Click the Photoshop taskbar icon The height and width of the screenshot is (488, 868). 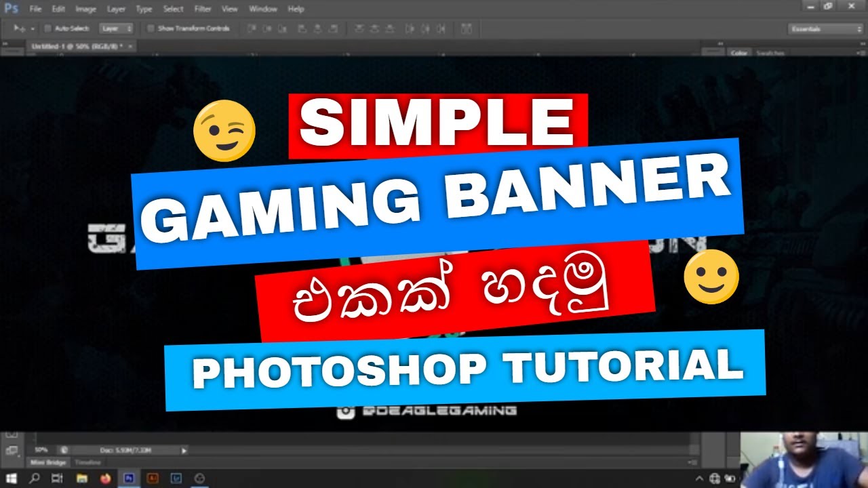[x=129, y=479]
